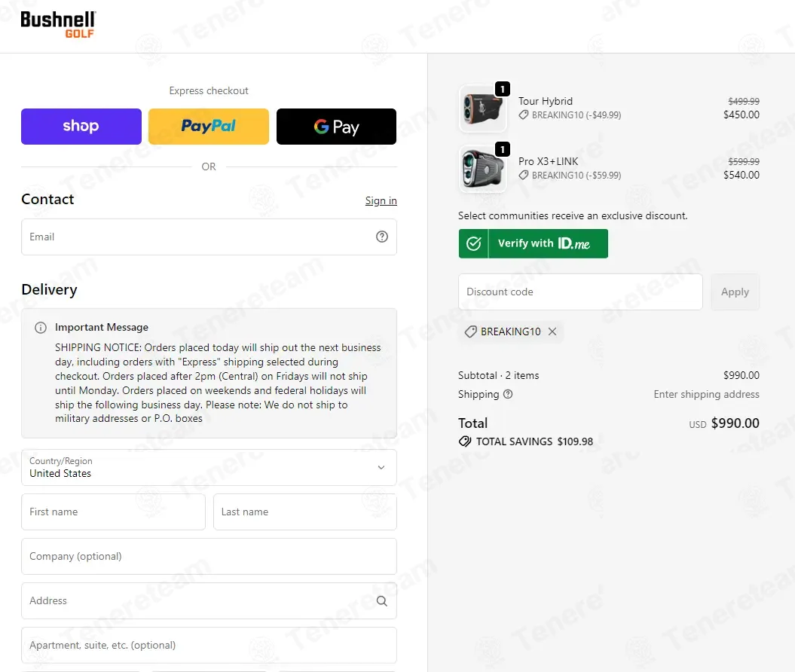The height and width of the screenshot is (672, 795).
Task: Click the Important Message info icon
Action: pyautogui.click(x=41, y=328)
